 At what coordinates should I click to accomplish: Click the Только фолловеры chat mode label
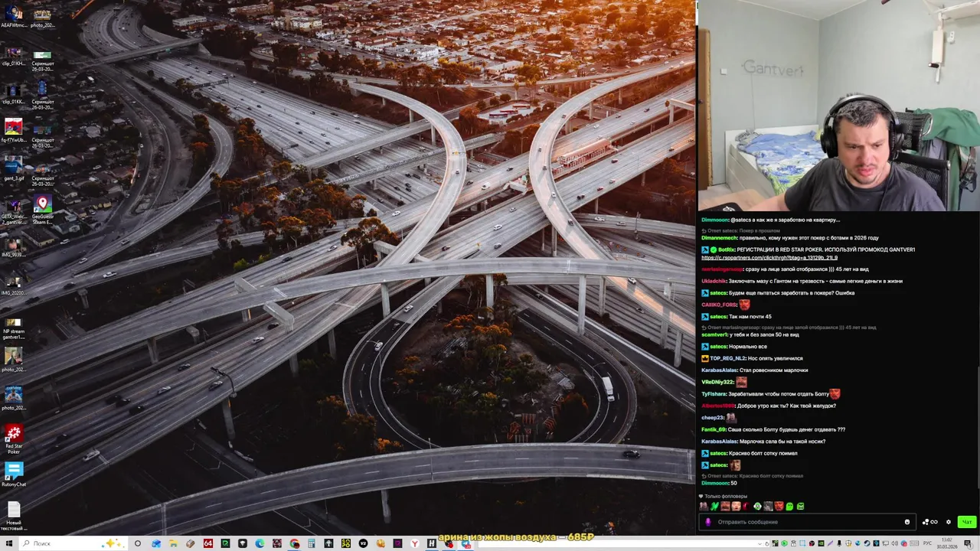[725, 496]
